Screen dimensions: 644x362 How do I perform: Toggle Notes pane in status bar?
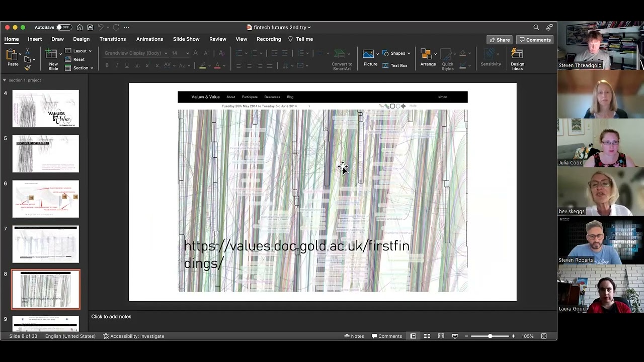[354, 336]
